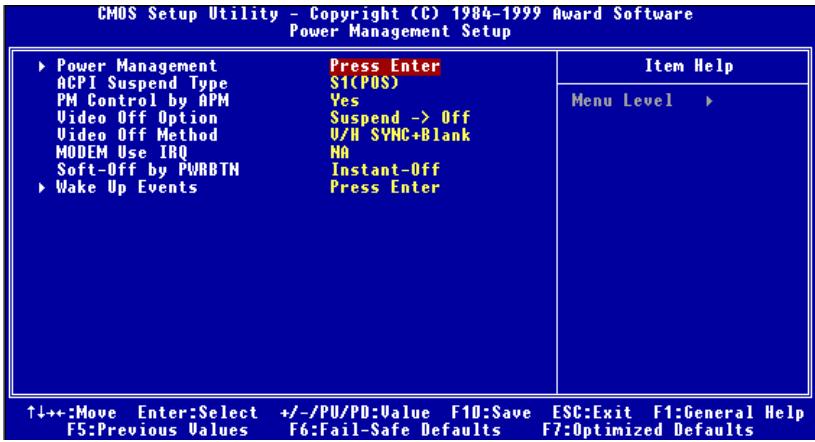Click the arrow keys Move hint
815x442 pixels.
[x=72, y=413]
